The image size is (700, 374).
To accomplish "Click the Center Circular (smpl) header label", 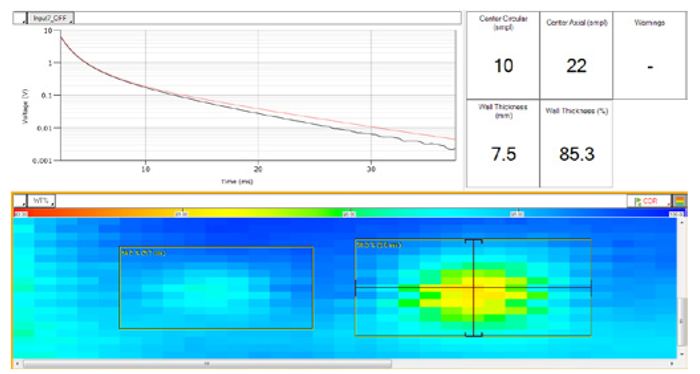I will (x=504, y=23).
